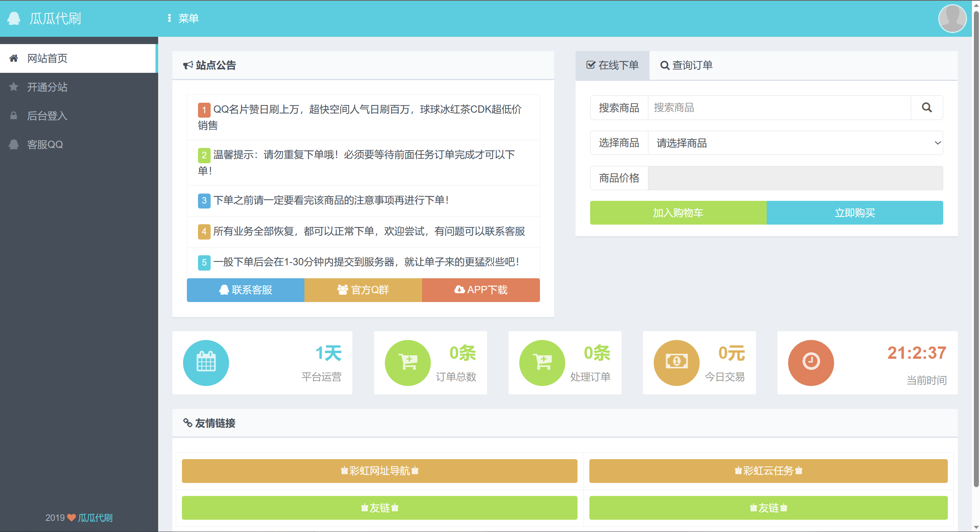Screen dimensions: 980x532
Task: Click the shopping cart processed-orders icon
Action: [x=542, y=363]
